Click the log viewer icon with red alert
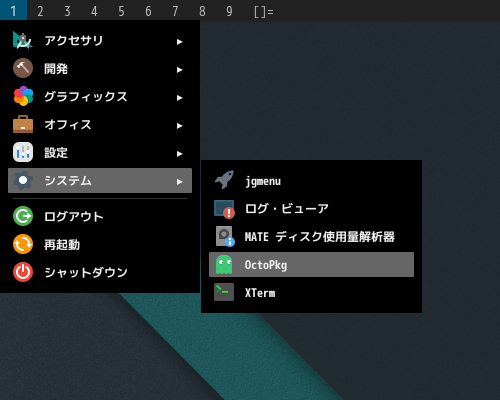 224,209
